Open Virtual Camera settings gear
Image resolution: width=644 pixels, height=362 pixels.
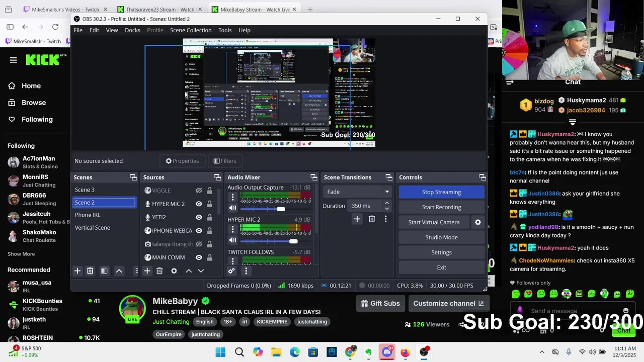pyautogui.click(x=478, y=222)
